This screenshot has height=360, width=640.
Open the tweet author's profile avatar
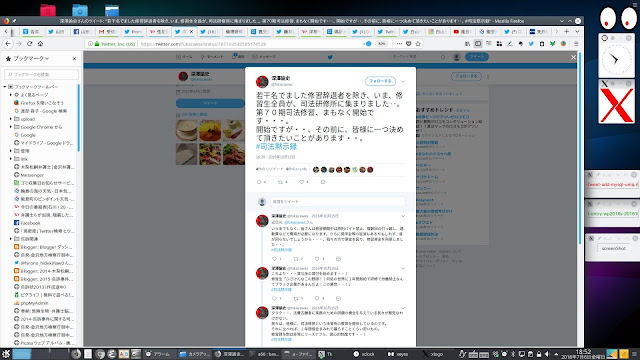click(262, 82)
